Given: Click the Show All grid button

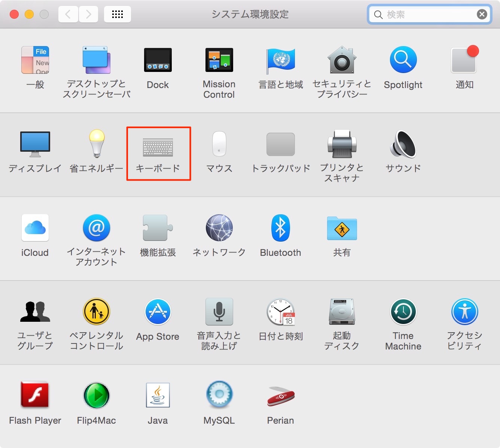Looking at the screenshot, I should point(118,14).
